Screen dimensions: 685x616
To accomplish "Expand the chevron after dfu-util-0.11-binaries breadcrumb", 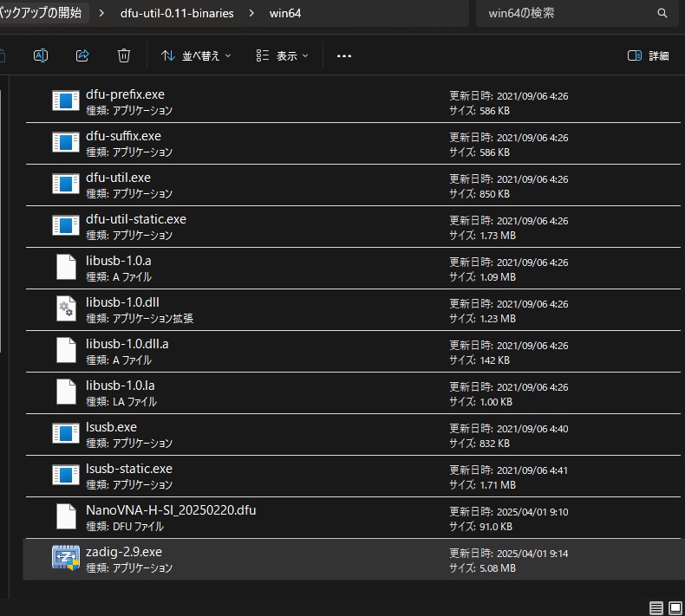I will point(252,13).
